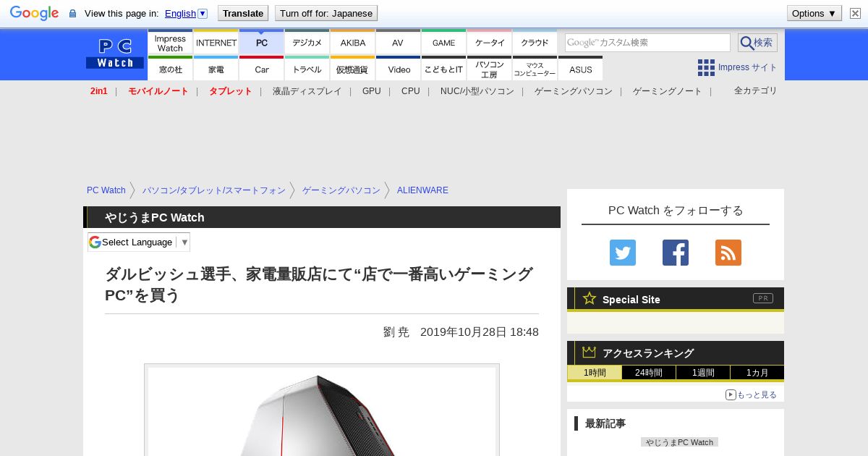The image size is (868, 456).
Task: Open the INTERNET nav tab
Action: point(216,43)
